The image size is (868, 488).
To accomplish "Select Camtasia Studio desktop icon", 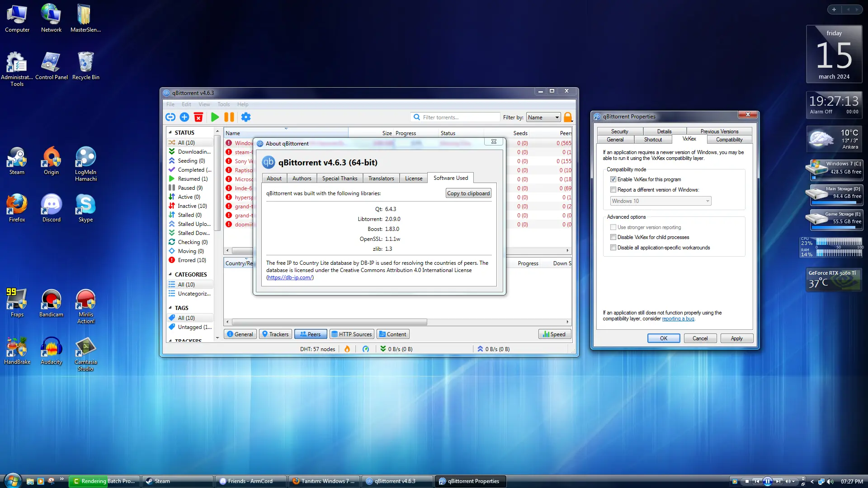I will pyautogui.click(x=85, y=354).
